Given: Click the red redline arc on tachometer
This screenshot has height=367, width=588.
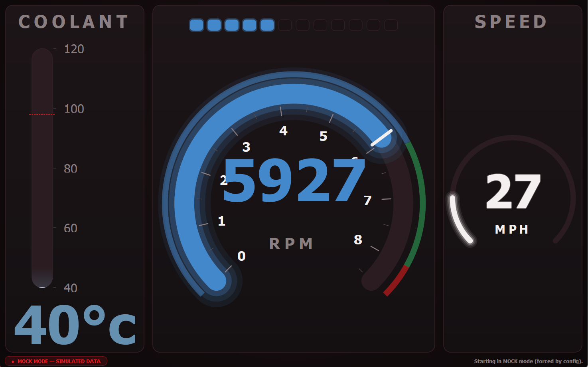Looking at the screenshot, I should tap(397, 281).
